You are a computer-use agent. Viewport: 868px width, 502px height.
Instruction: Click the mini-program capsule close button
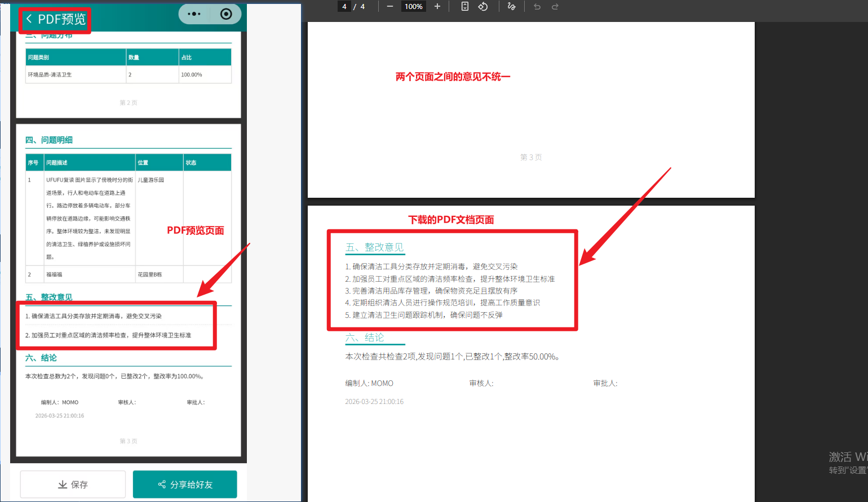(x=226, y=13)
